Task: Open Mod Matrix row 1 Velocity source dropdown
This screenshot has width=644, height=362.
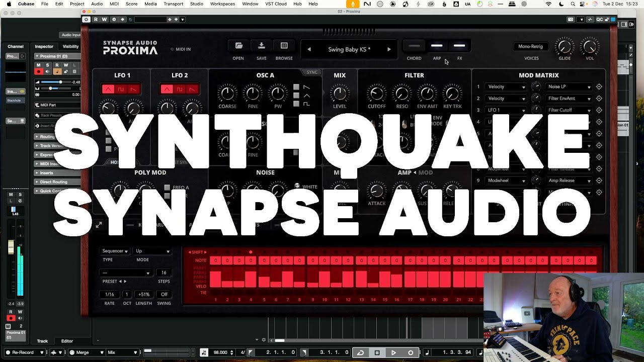Action: (506, 87)
